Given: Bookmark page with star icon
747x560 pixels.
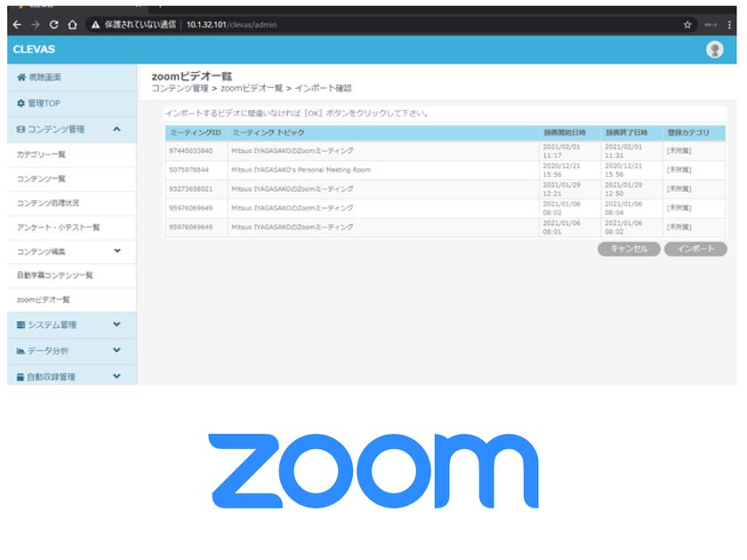Looking at the screenshot, I should pos(687,24).
